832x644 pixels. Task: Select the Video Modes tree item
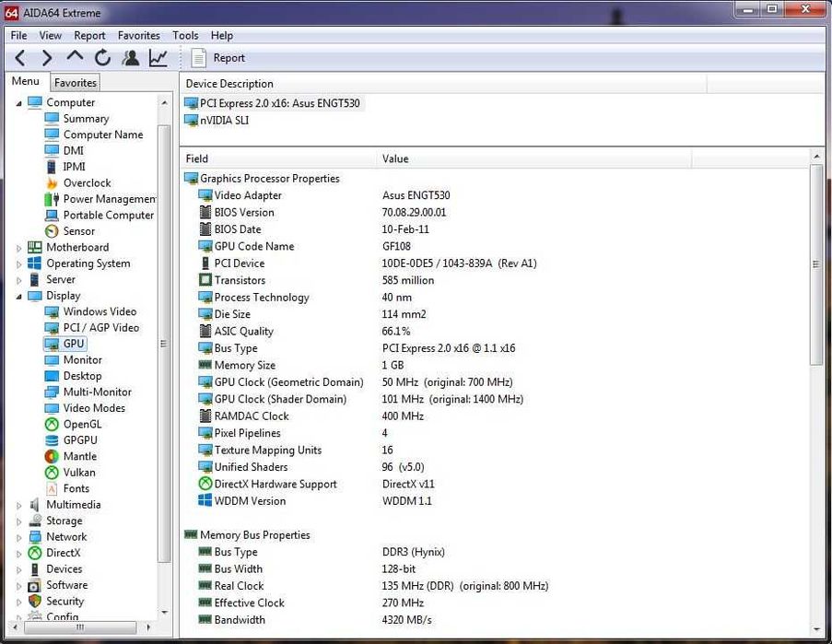94,408
